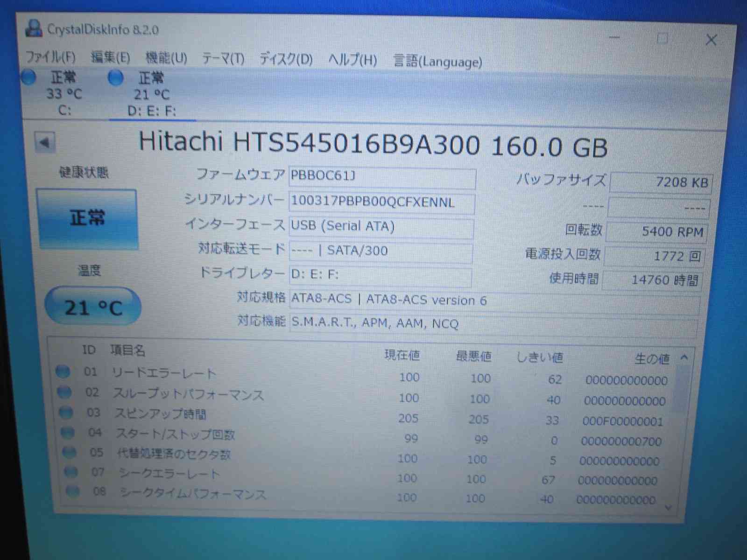Open the テーマ(T) menu
This screenshot has width=747, height=560.
coord(223,59)
